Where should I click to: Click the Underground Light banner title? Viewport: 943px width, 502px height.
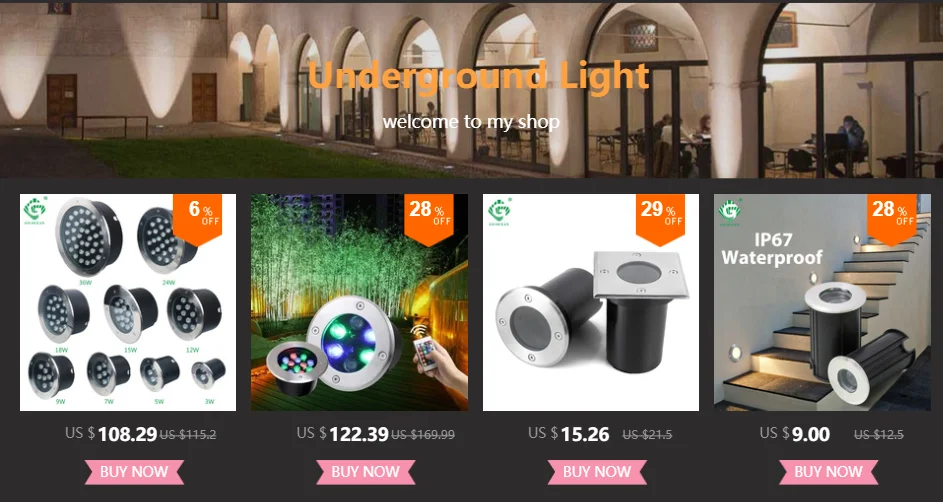(479, 76)
